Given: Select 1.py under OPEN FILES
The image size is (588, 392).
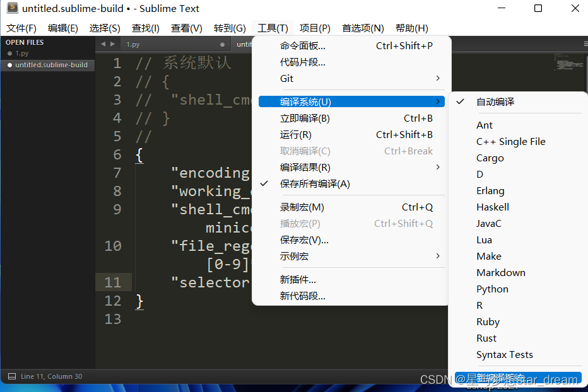Looking at the screenshot, I should click(x=23, y=55).
